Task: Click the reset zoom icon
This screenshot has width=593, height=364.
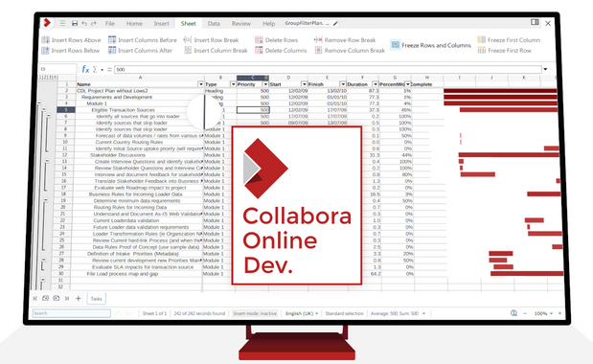Action: pyautogui.click(x=513, y=313)
